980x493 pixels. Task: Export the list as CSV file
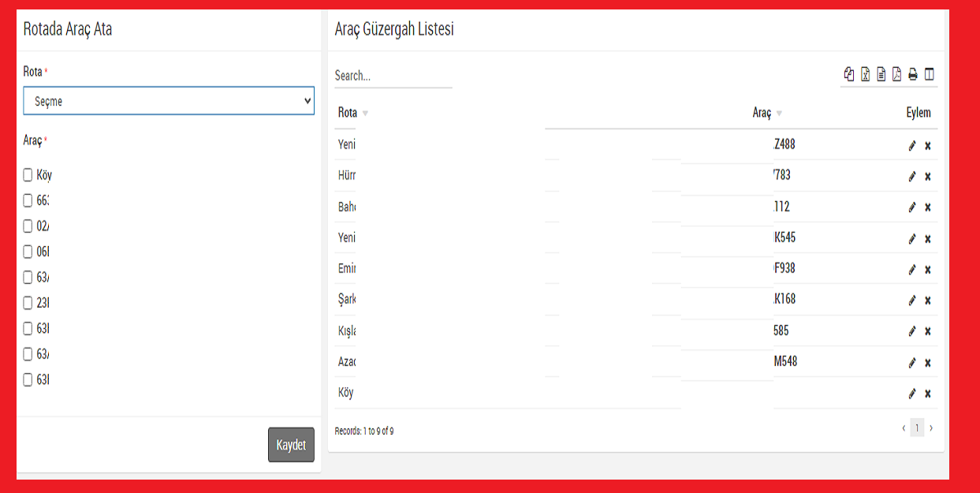pyautogui.click(x=881, y=74)
